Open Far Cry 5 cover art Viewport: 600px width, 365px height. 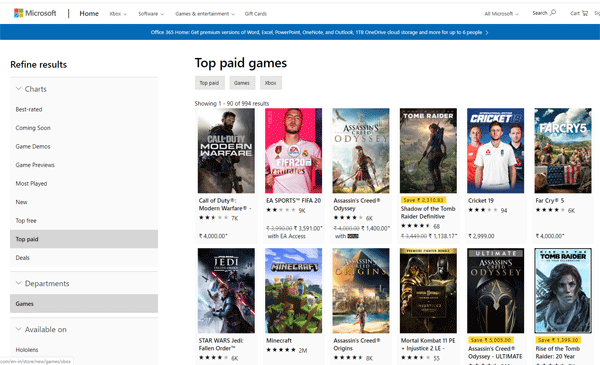(563, 150)
